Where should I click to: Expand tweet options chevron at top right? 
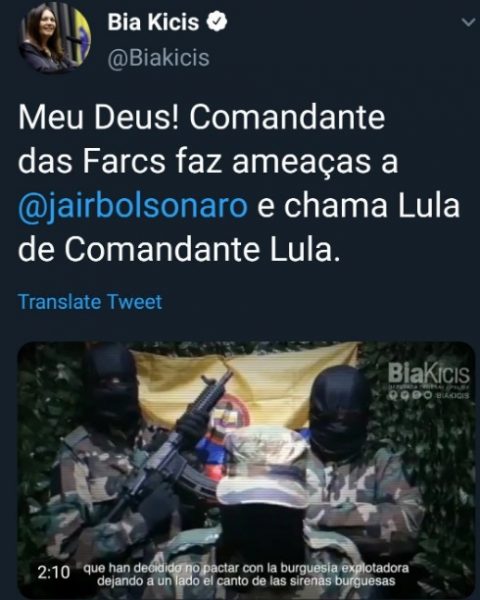pyautogui.click(x=468, y=23)
